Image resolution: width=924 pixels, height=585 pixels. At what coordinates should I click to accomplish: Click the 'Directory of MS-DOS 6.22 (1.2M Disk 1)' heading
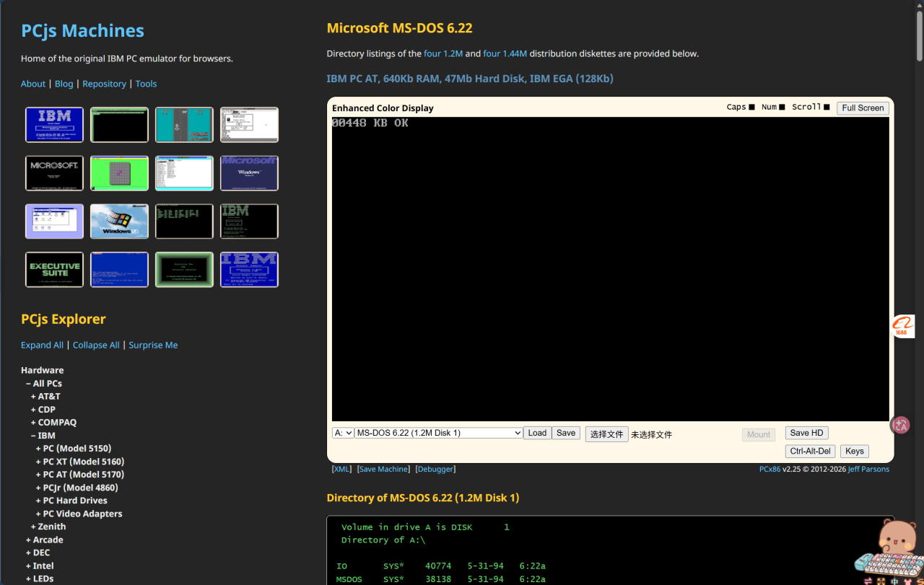(423, 498)
